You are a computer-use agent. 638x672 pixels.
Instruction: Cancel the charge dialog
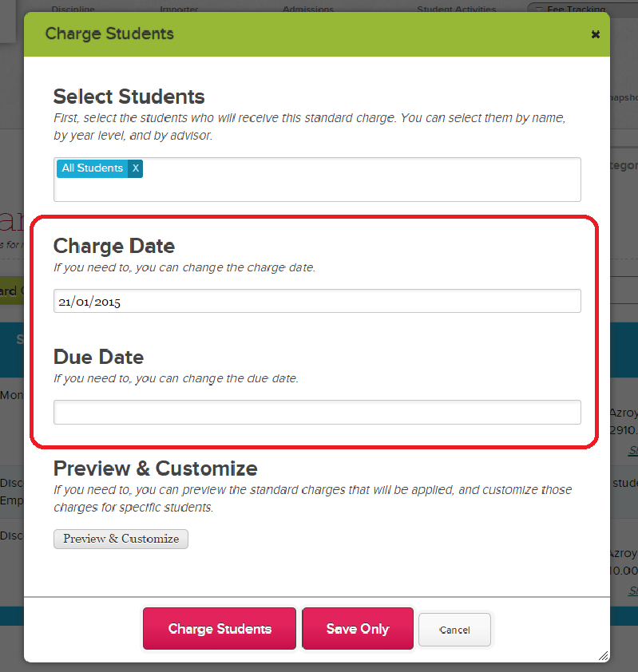point(454,630)
